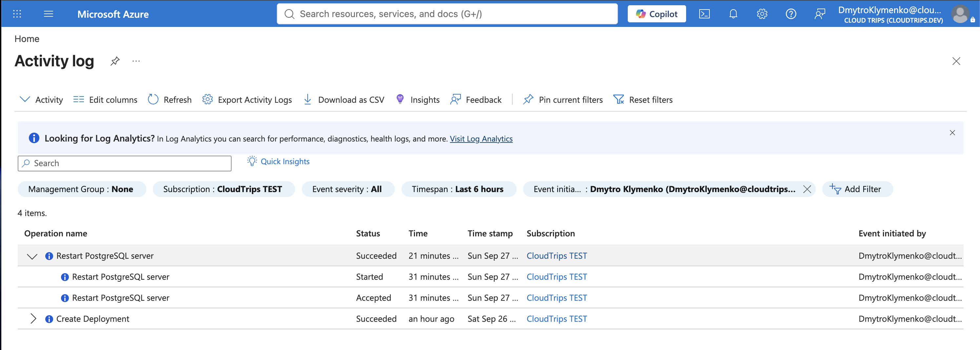Open the Azure apps grid launcher
This screenshot has height=350, width=980.
click(x=17, y=14)
